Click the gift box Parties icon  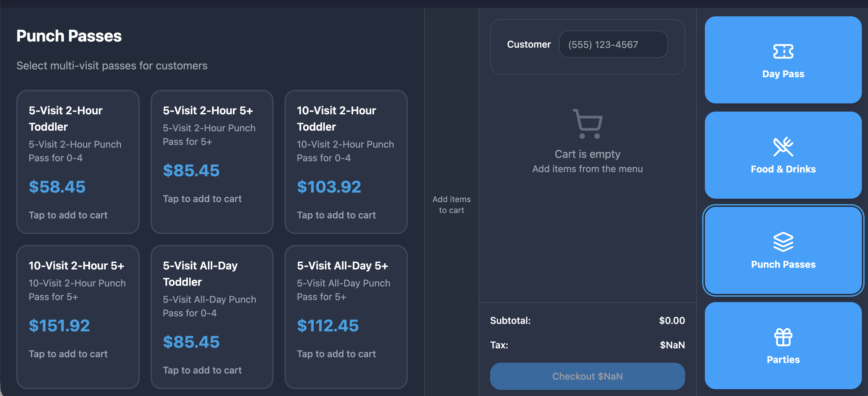[783, 337]
